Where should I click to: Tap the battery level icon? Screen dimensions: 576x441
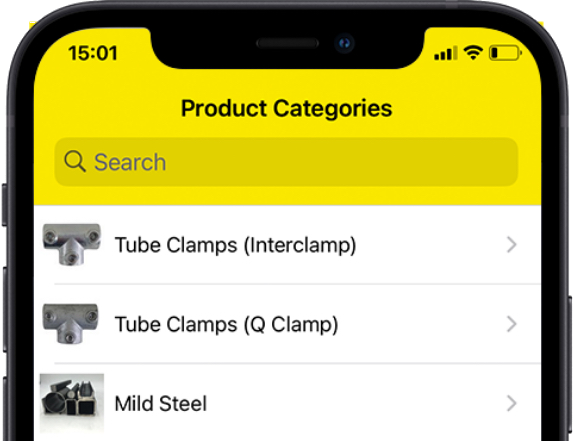click(x=505, y=53)
